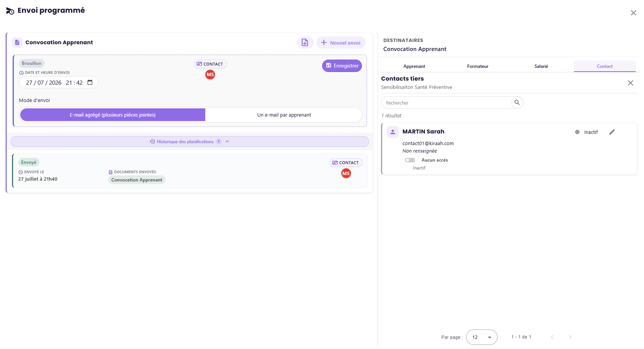
Task: Click the Convocation Apprenant document chip
Action: (x=137, y=180)
